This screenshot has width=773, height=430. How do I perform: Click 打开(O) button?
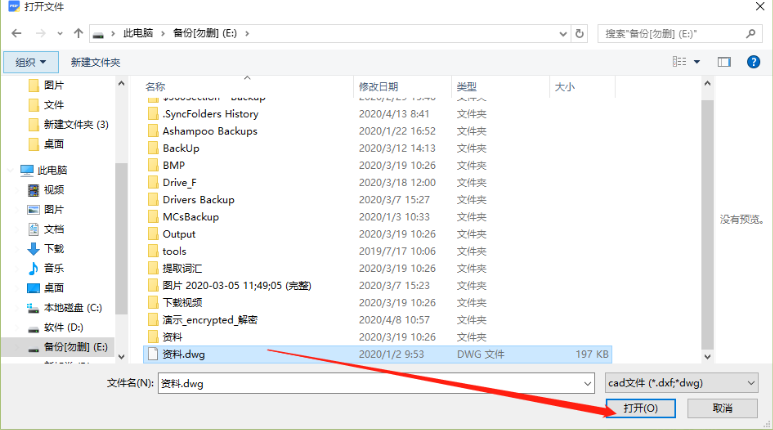point(641,408)
